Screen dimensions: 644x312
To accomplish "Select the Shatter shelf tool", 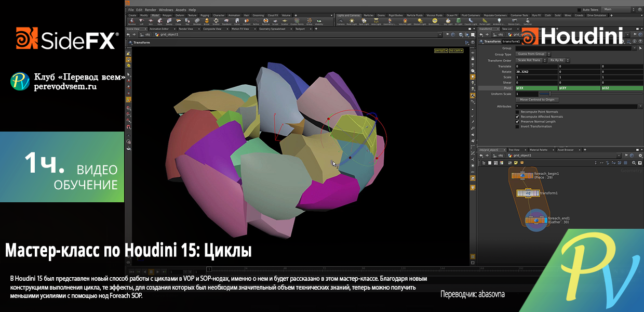I will (216, 21).
